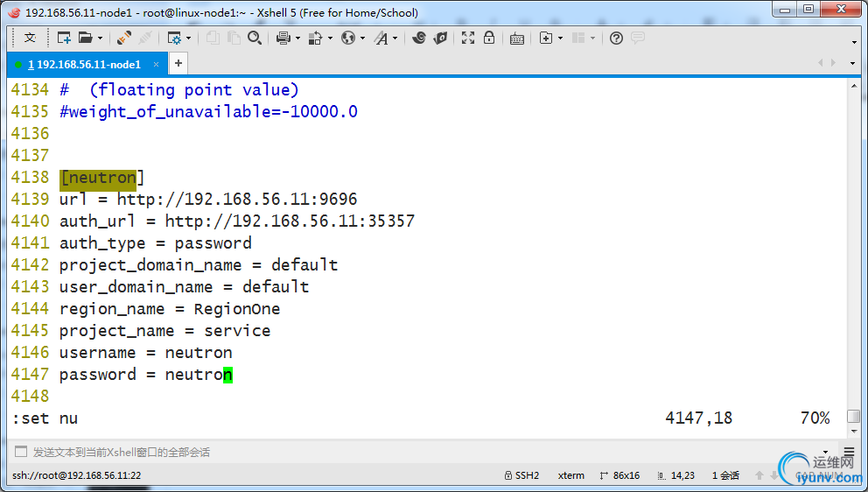868x492 pixels.
Task: Open the compose bar menu hamburger icon
Action: [849, 452]
